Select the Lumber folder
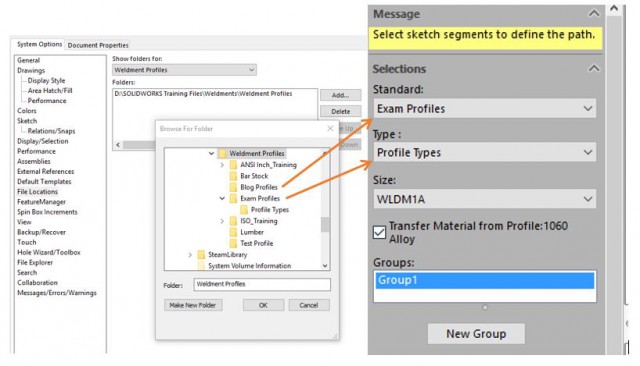The image size is (640, 366). [x=252, y=232]
